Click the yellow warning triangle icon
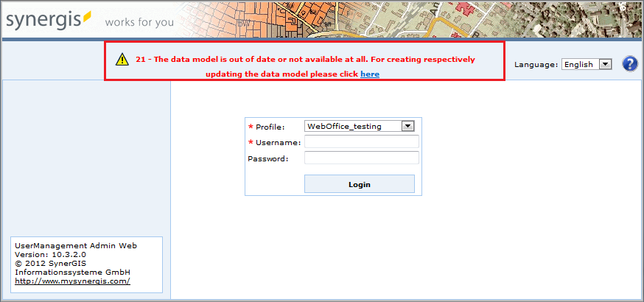The width and height of the screenshot is (644, 302). pyautogui.click(x=120, y=60)
